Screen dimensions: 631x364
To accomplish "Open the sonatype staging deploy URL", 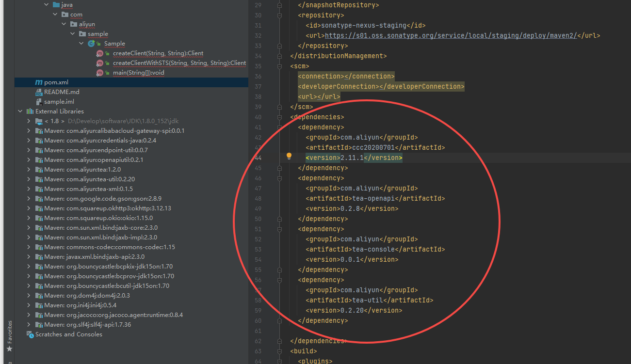I will coord(451,35).
